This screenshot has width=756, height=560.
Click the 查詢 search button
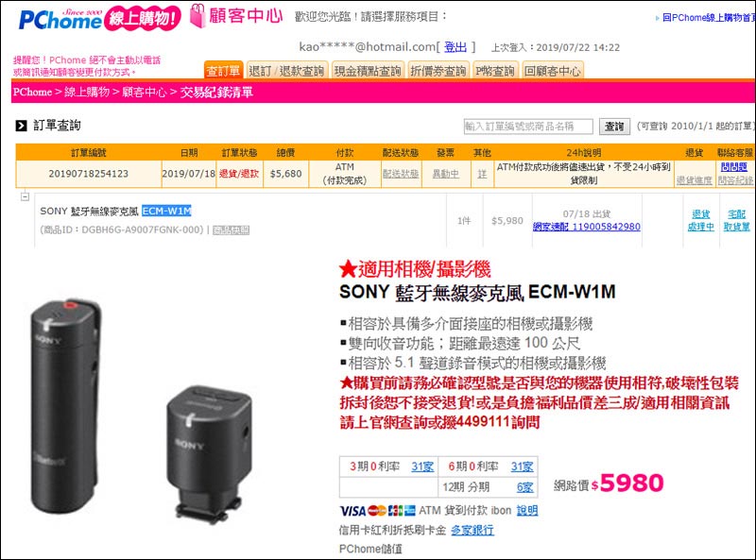pyautogui.click(x=614, y=127)
